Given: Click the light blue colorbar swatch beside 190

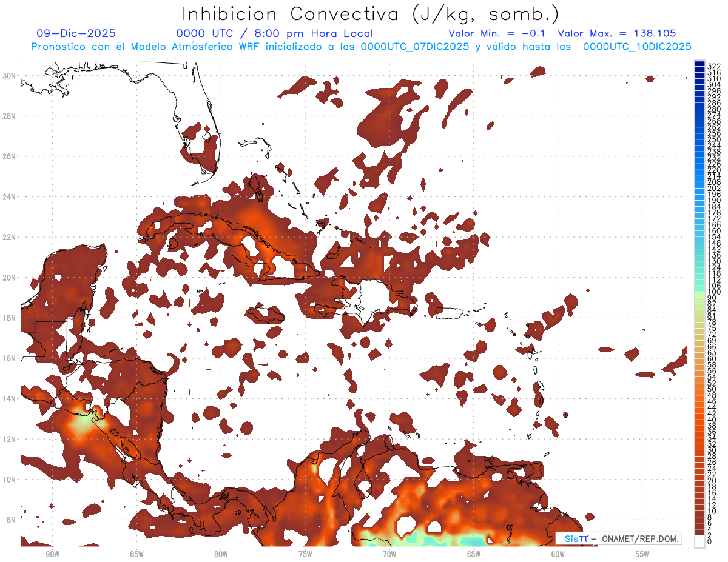Looking at the screenshot, I should coord(700,197).
